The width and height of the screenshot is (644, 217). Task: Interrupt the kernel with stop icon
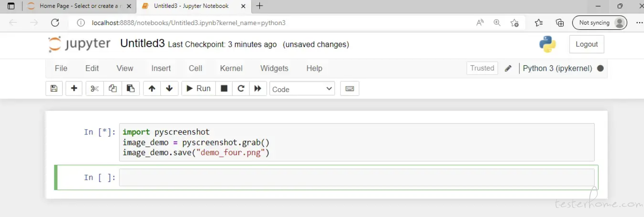click(224, 89)
